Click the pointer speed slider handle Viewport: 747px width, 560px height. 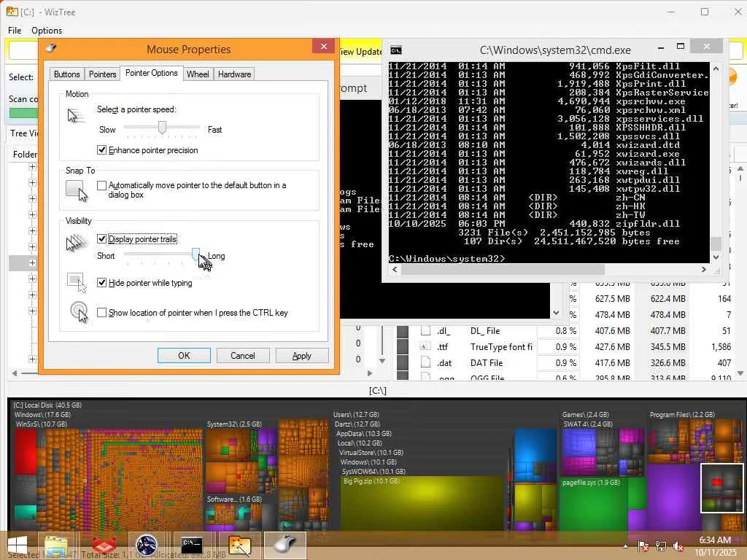point(163,128)
